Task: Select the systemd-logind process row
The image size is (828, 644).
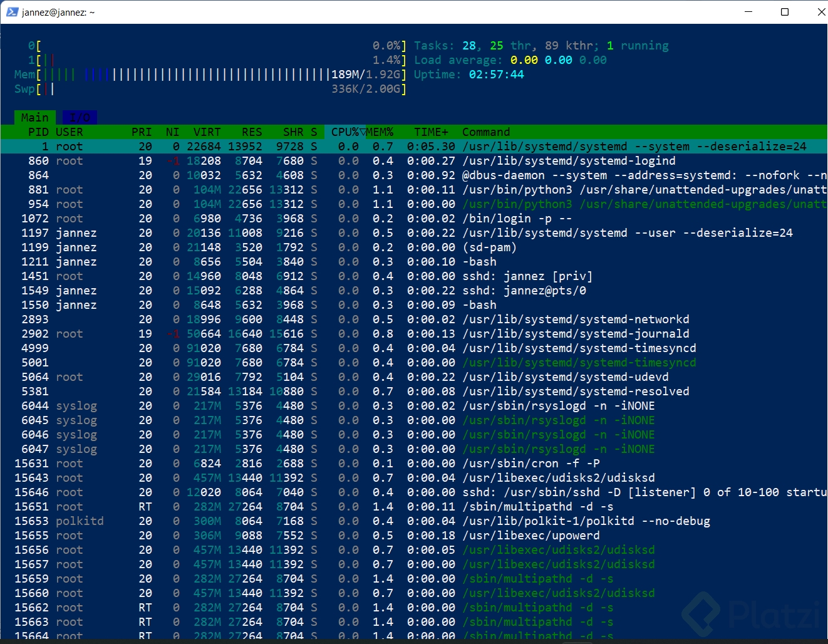Action: 414,161
